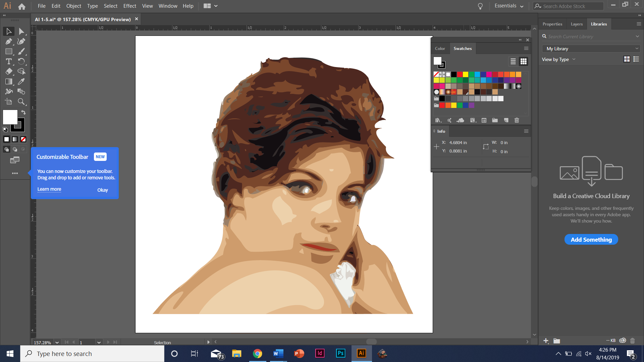Open the Effect menu

coord(130,6)
